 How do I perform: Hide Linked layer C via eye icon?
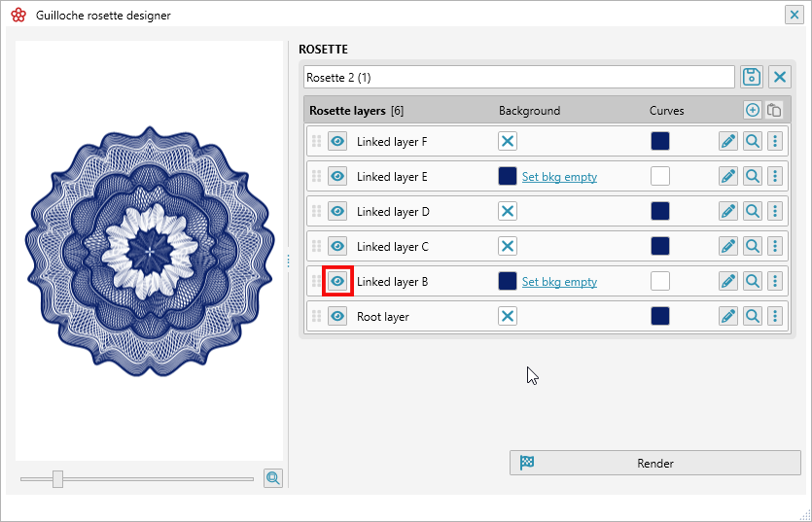pos(337,246)
